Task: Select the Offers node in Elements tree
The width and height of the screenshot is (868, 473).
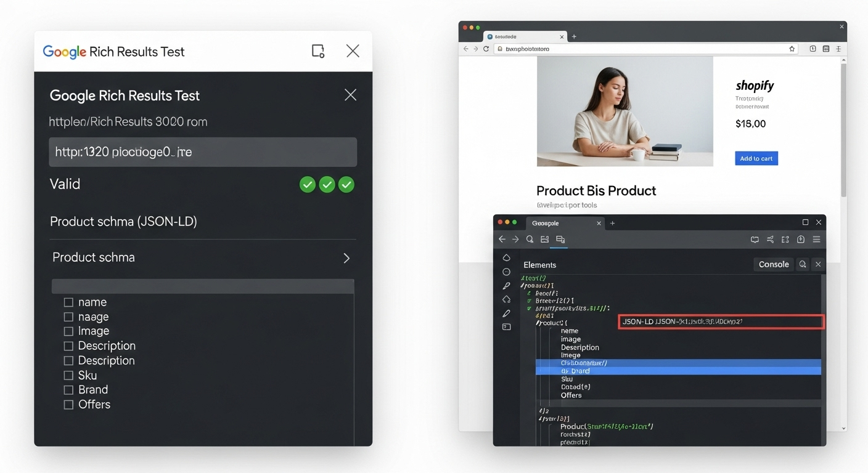Action: (x=571, y=395)
